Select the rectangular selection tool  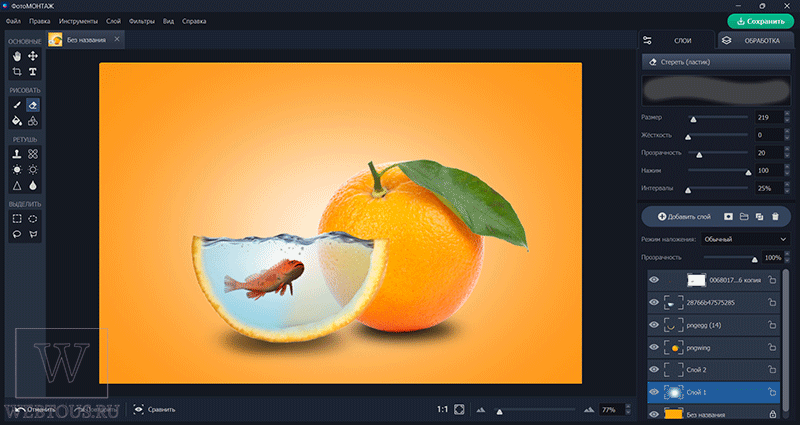click(x=17, y=218)
